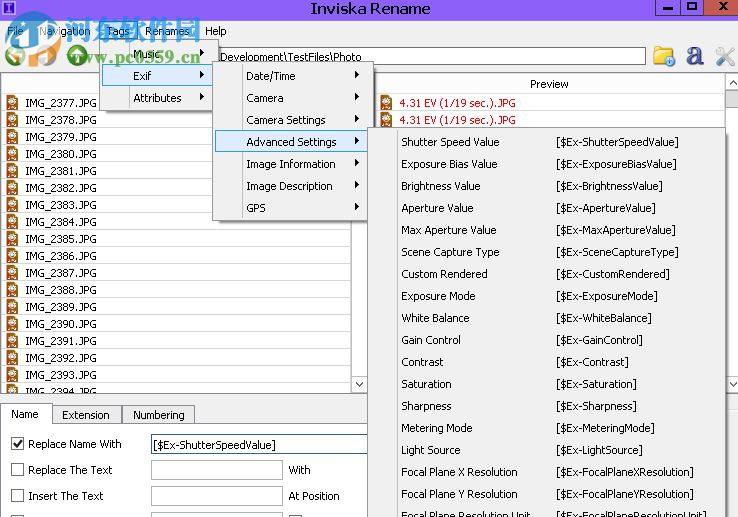Click the IMG_2385.JPG image file icon
The image size is (738, 517).
[13, 239]
